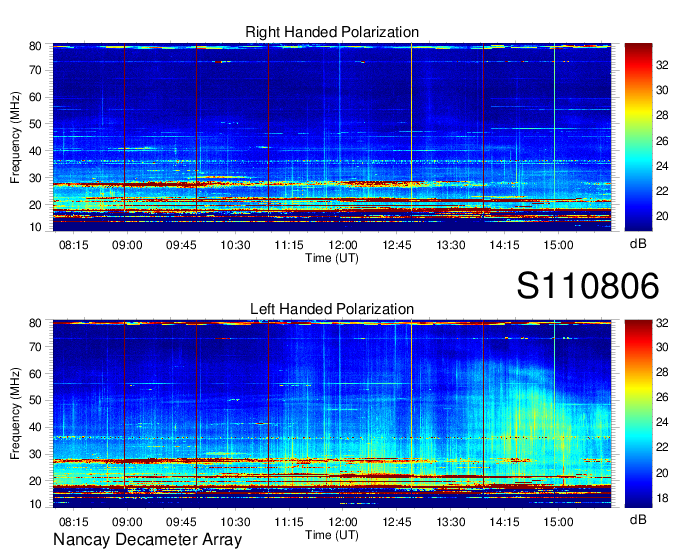Click the 30 MHz tick on Left Handed plot
Screen dimensions: 680x552
(35, 454)
